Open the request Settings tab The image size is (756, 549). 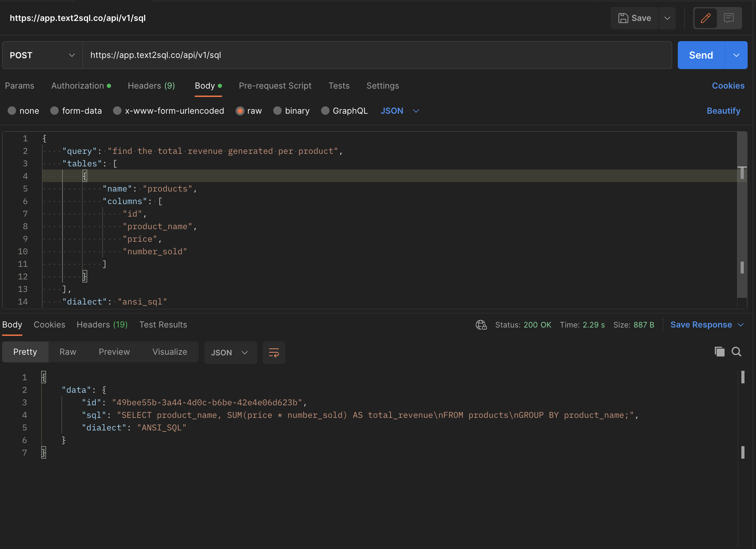click(x=383, y=86)
